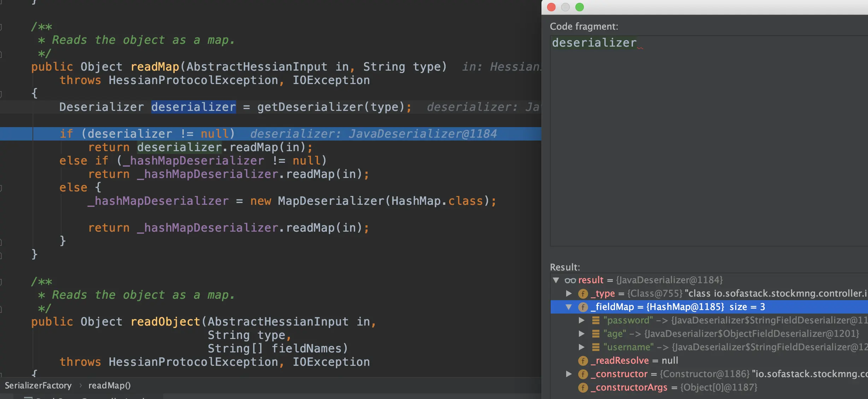The width and height of the screenshot is (868, 399).
Task: Expand the _type field node
Action: click(569, 293)
